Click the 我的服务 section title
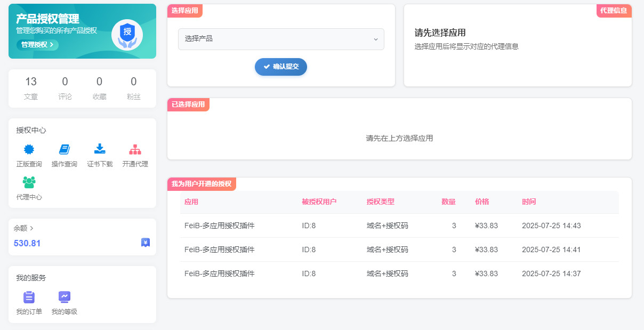Screen dimensions: 644x330 tap(31, 278)
